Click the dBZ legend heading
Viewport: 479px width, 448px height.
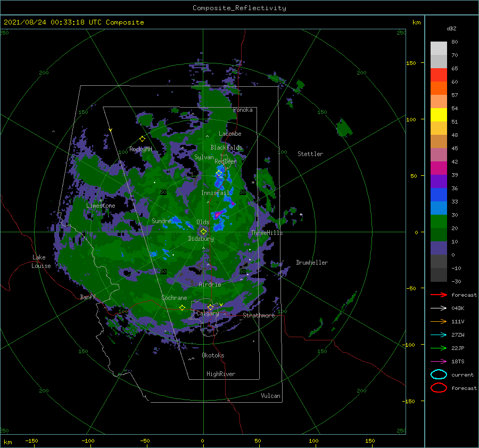pos(451,29)
